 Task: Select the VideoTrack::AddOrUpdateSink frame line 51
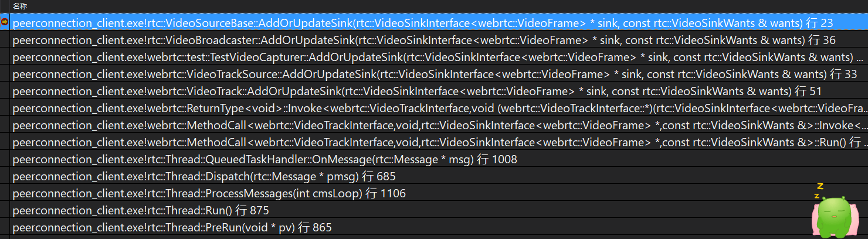coord(440,91)
